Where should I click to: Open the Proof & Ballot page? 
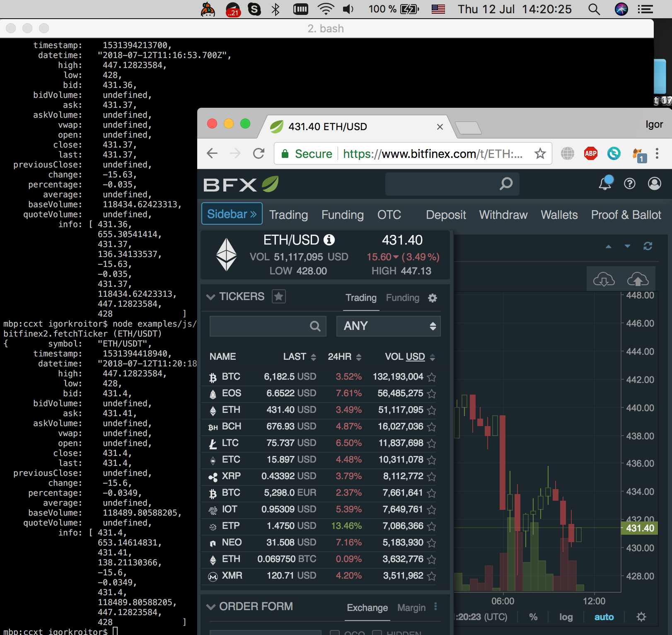tap(626, 215)
